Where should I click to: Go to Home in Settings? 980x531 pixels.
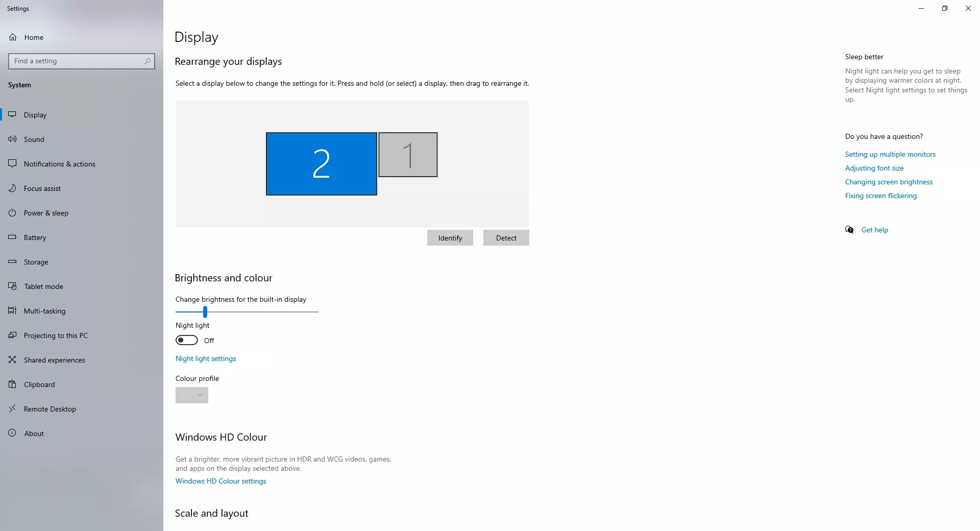coord(82,37)
